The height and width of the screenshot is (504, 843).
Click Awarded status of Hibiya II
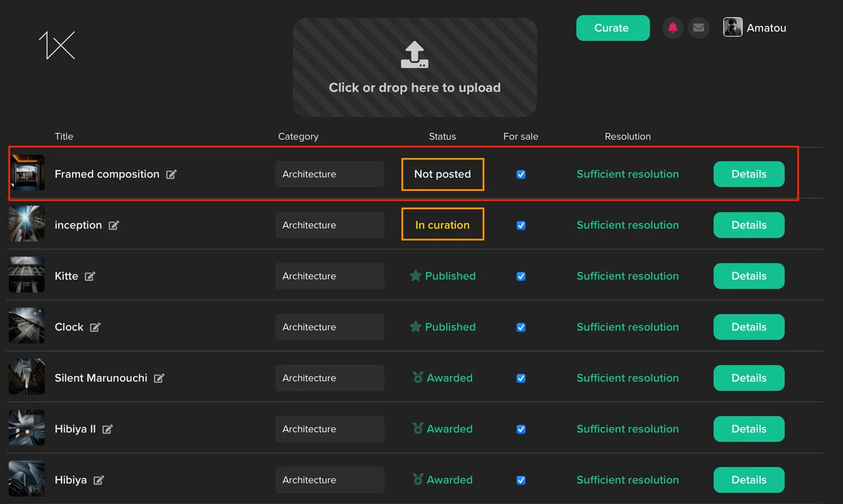(x=443, y=429)
